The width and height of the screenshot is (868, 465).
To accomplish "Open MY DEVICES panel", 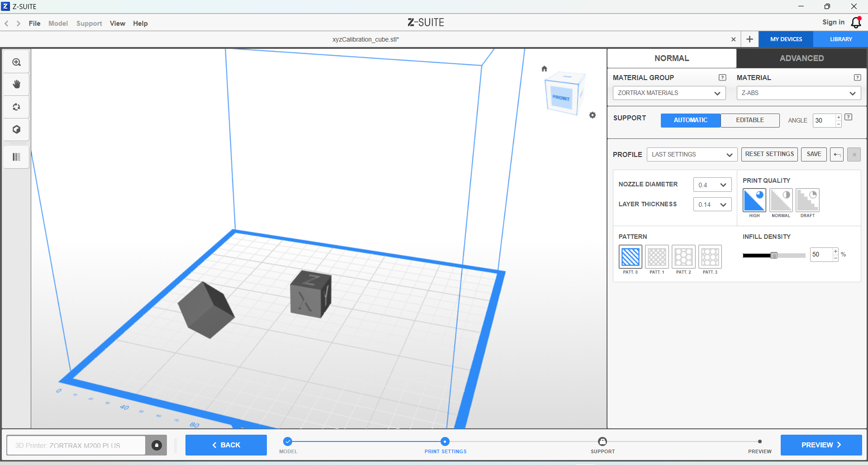I will coord(786,39).
